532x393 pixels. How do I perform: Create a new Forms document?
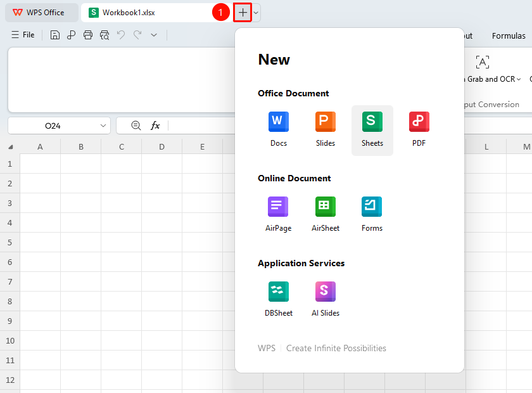(x=372, y=215)
